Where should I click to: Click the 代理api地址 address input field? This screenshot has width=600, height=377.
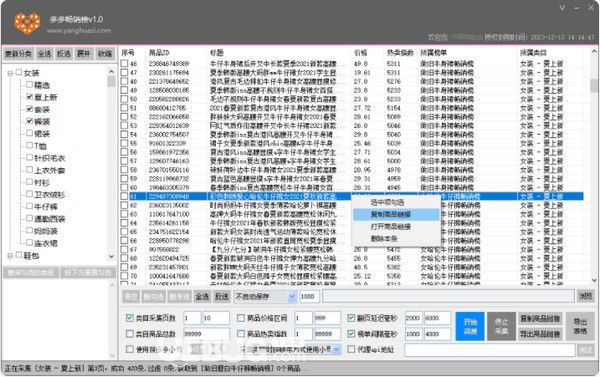click(490, 349)
